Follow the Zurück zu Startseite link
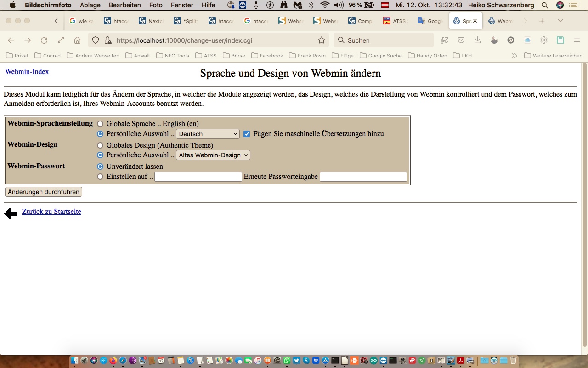 click(x=51, y=212)
